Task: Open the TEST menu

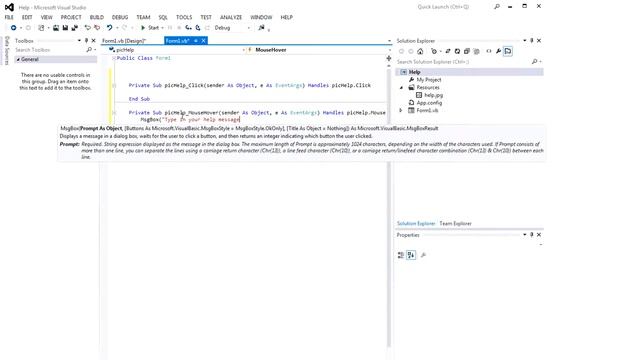Action: coord(206,17)
